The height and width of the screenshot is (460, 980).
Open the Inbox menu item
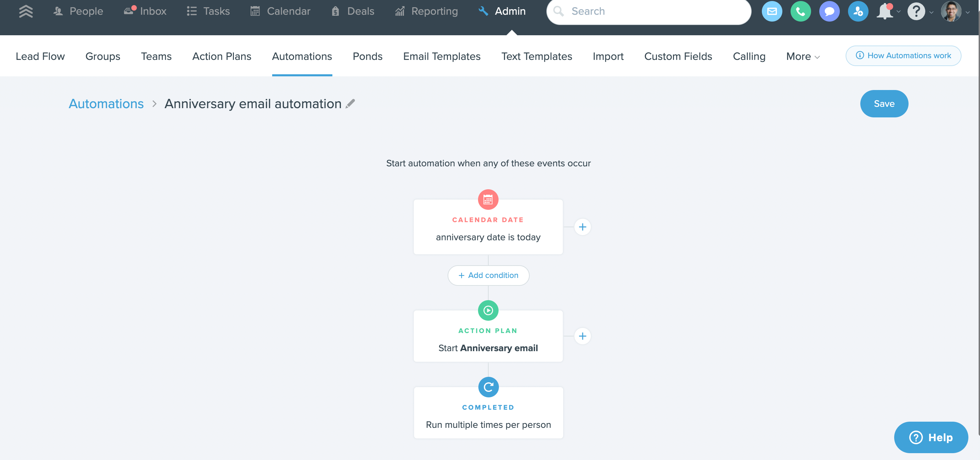point(145,11)
